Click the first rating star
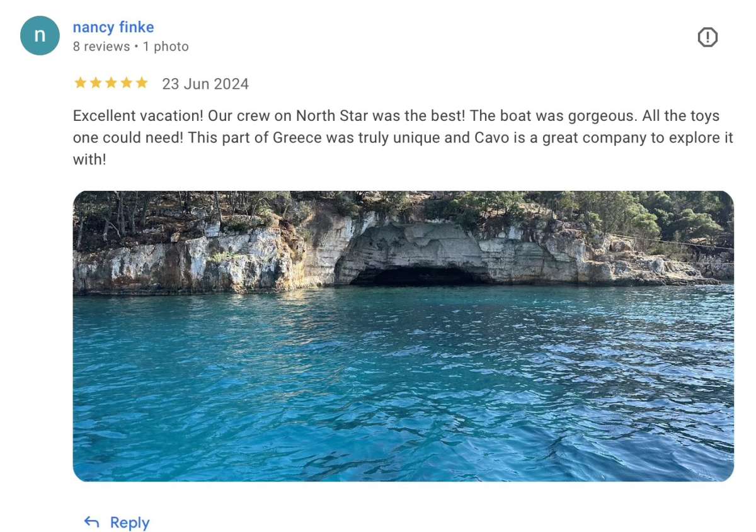Image resolution: width=756 pixels, height=532 pixels. (x=80, y=83)
